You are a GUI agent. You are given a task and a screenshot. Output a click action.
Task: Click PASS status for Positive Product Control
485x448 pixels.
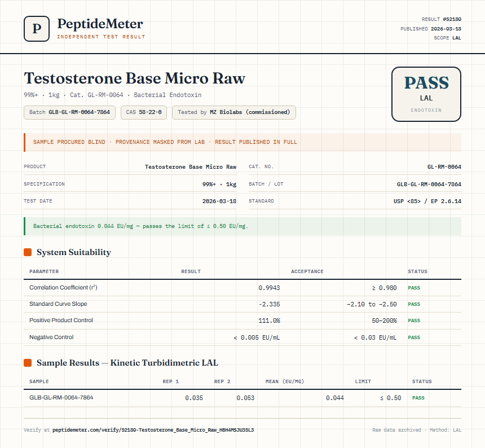(x=414, y=320)
